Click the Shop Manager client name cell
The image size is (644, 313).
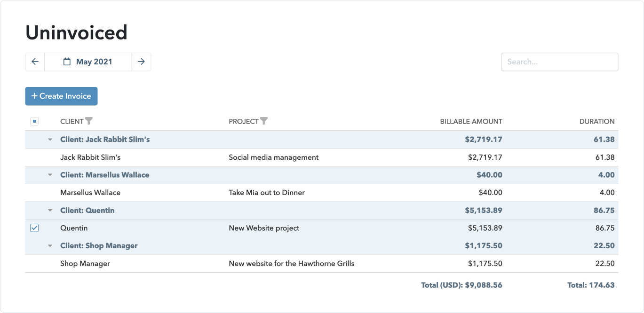pos(85,264)
